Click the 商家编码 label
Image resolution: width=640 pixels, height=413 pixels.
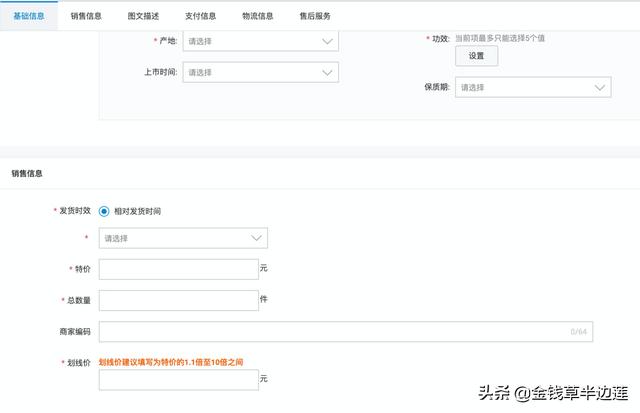click(x=75, y=331)
